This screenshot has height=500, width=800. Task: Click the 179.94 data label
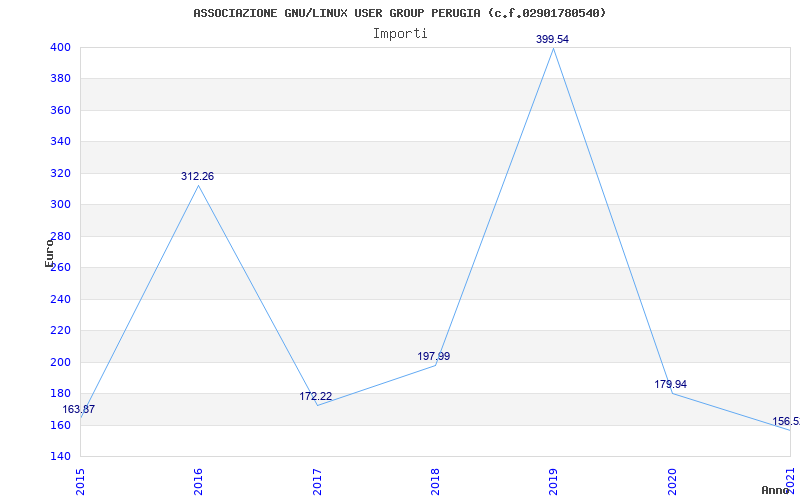pos(670,384)
